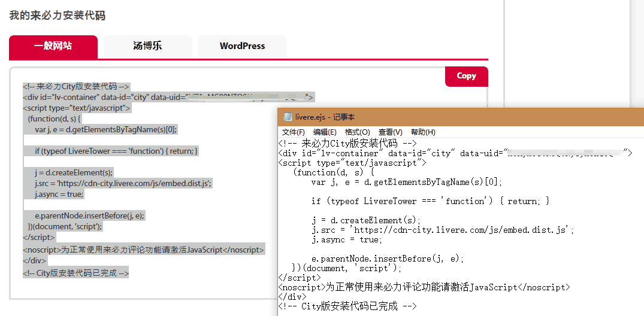
Task: Click Notepad line 'j = d.createElement(s);'
Action: point(367,220)
